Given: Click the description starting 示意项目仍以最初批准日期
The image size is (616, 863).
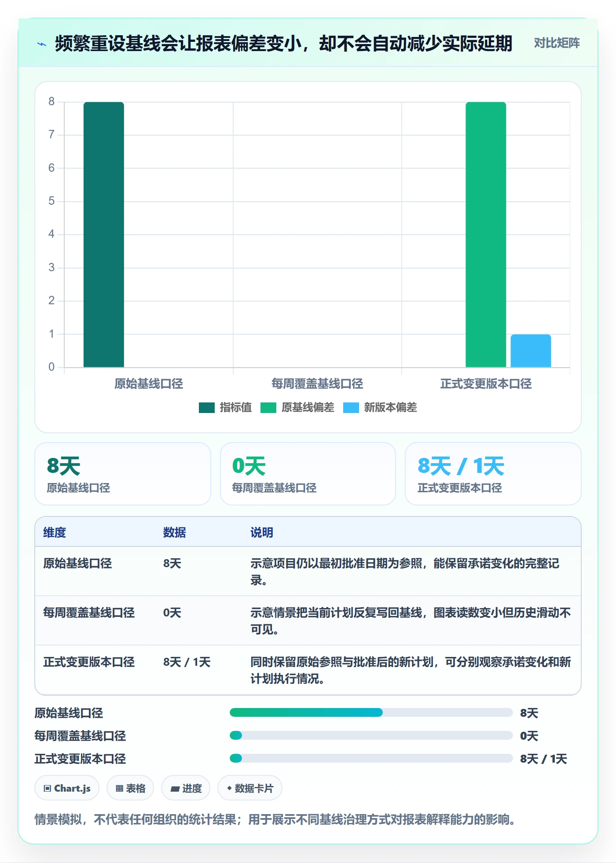Looking at the screenshot, I should [405, 572].
